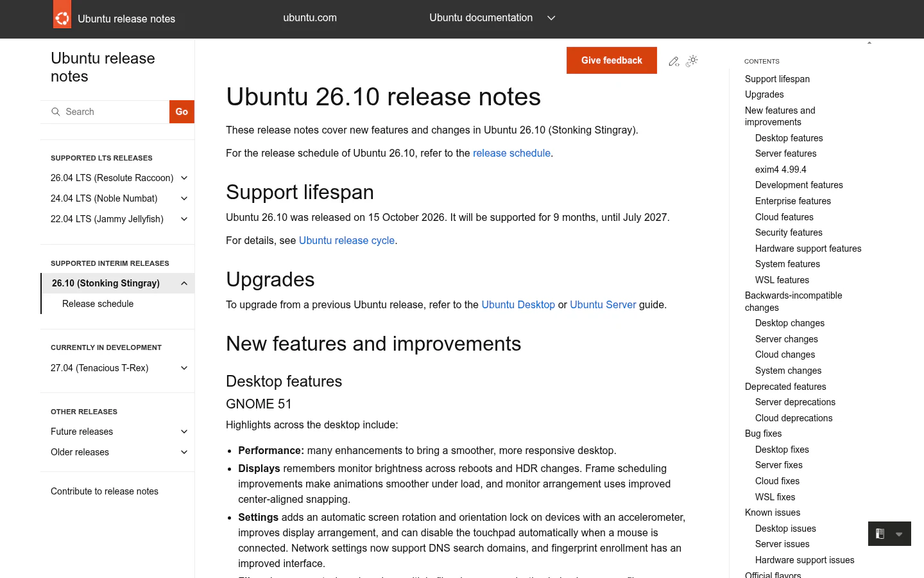Jump to WSL fixes in contents
This screenshot has height=578, width=924.
775,497
